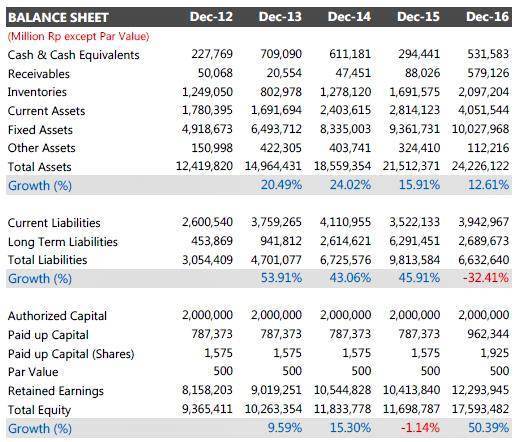Viewport: 514px width, 442px height.
Task: Click the Long Term Liabilities Dec-15 value 6,291,451
Action: click(415, 241)
